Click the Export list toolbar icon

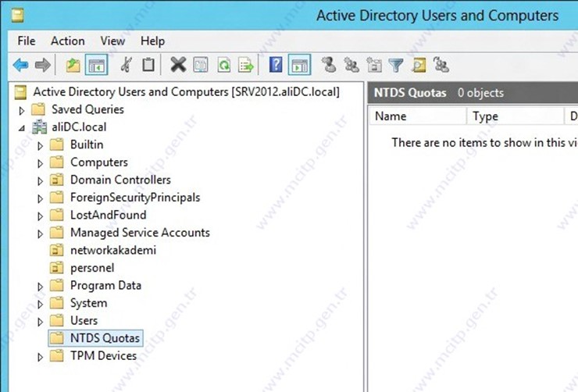click(246, 66)
